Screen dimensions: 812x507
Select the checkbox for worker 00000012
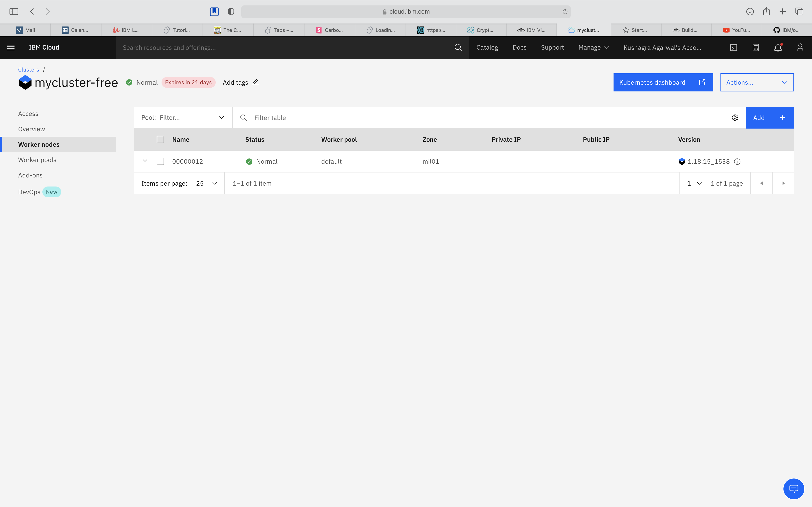coord(160,162)
